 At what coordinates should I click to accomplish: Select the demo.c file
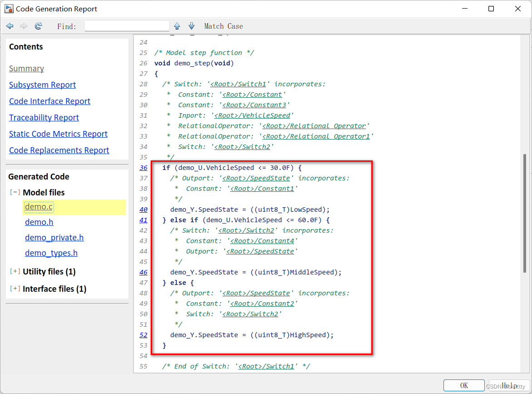point(39,207)
